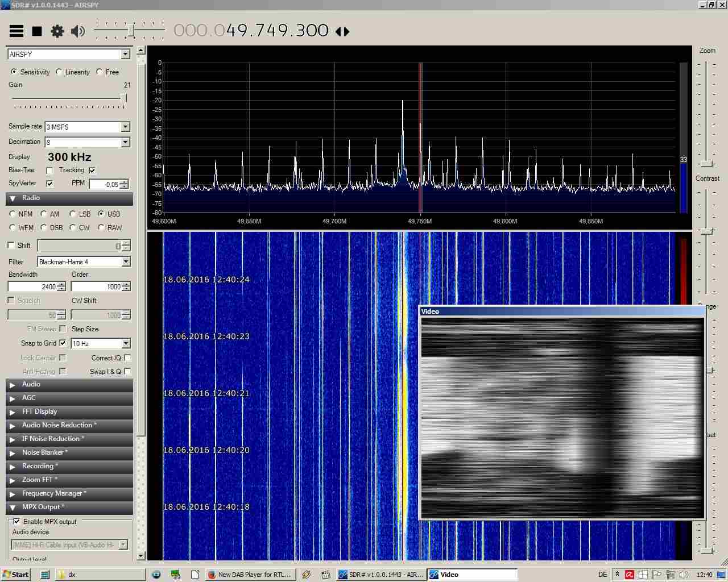Open the dx folder taskbar button
This screenshot has width=728, height=582.
[100, 575]
